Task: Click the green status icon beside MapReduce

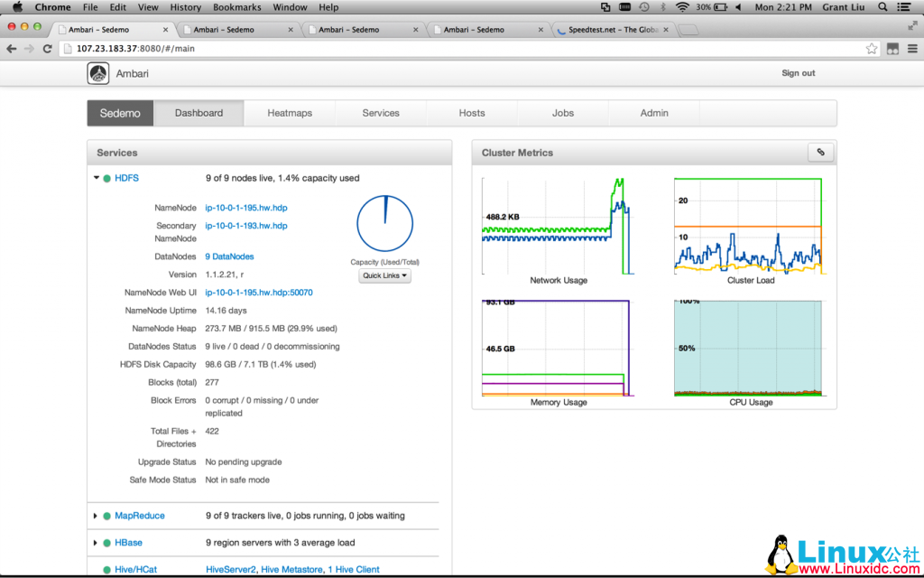Action: 108,516
